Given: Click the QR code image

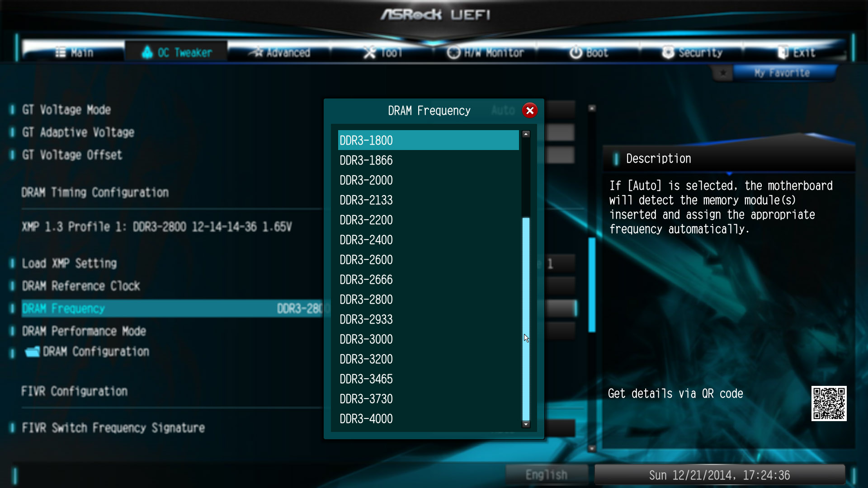Looking at the screenshot, I should pyautogui.click(x=829, y=404).
